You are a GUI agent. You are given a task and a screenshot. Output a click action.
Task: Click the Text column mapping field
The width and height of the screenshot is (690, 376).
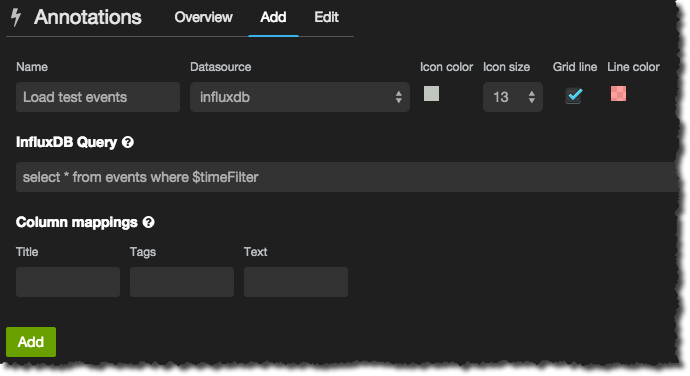tap(296, 282)
